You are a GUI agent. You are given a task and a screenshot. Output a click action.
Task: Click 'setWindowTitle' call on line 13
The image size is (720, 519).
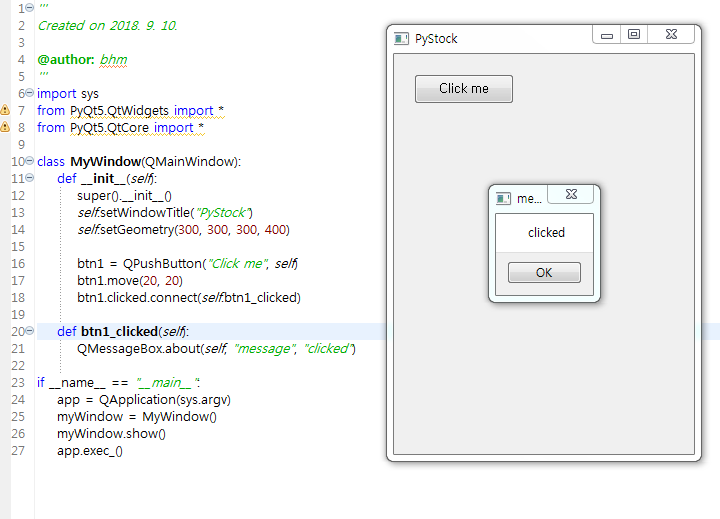click(x=145, y=213)
